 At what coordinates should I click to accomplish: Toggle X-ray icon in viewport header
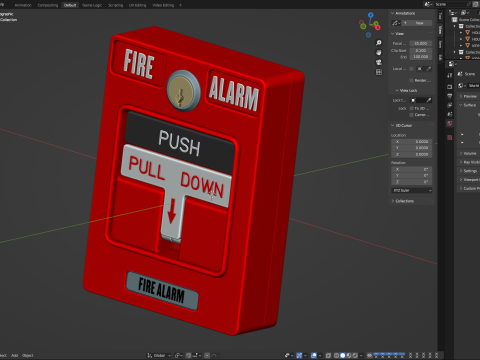[x=328, y=355]
